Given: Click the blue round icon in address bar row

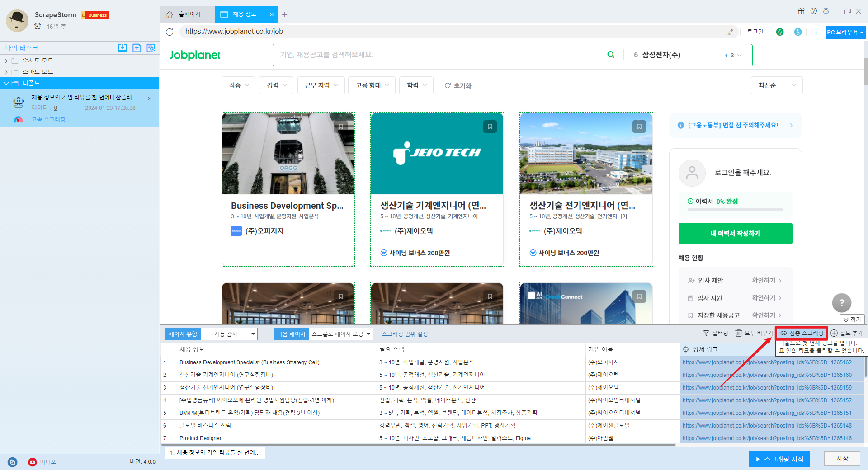Looking at the screenshot, I should coord(798,32).
